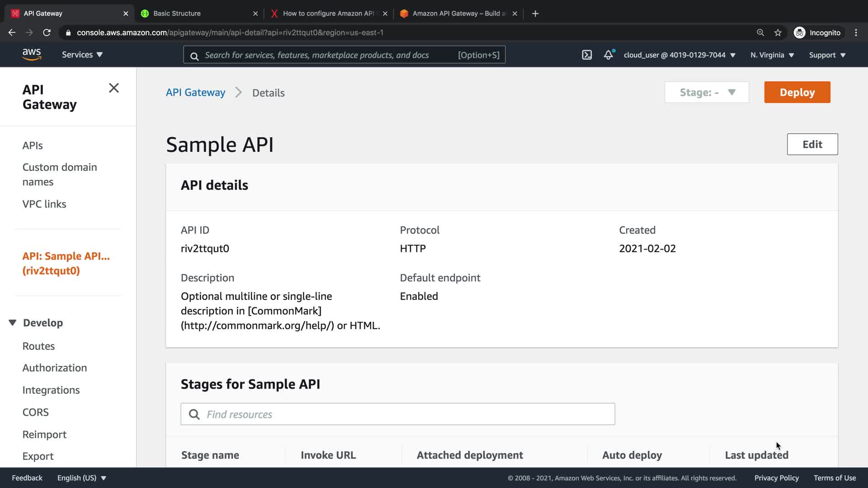Click the notifications bell icon

click(x=609, y=55)
